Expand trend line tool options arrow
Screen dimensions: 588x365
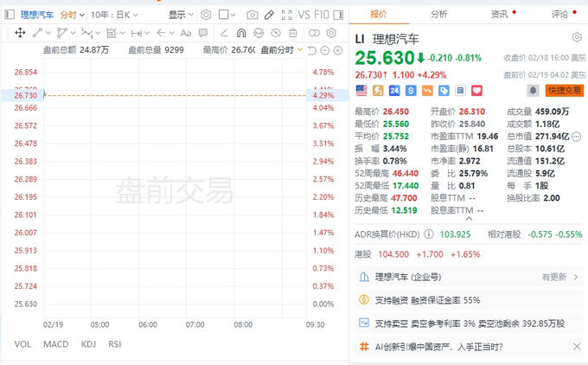[x=48, y=33]
